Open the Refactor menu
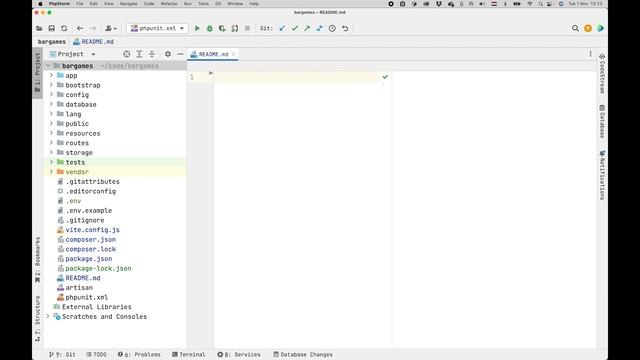The height and width of the screenshot is (360, 640). [x=169, y=4]
